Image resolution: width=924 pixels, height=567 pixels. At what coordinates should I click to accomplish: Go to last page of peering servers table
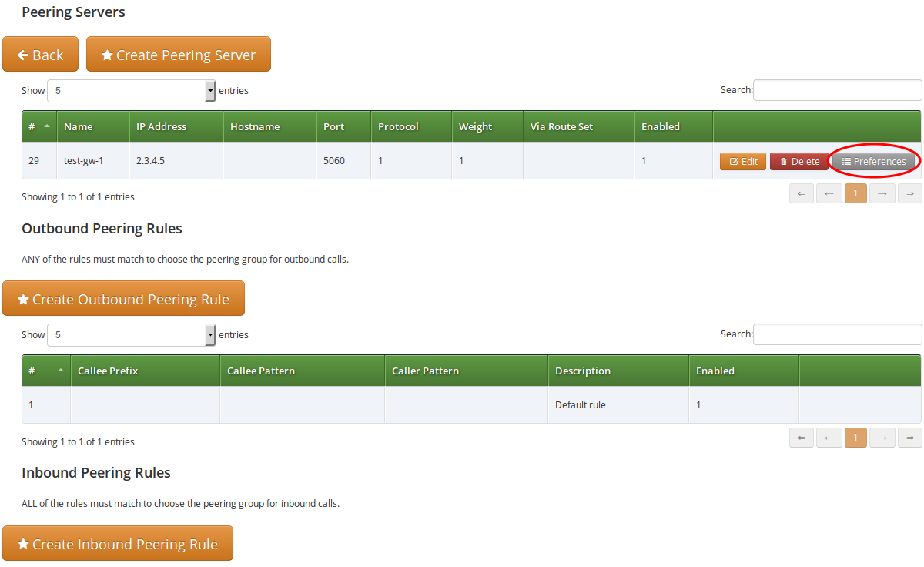pyautogui.click(x=909, y=193)
